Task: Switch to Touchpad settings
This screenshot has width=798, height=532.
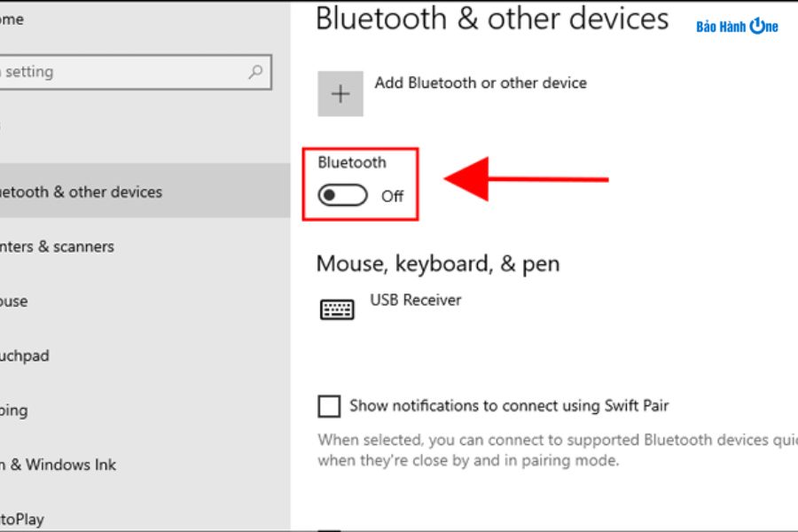Action: click(x=25, y=356)
